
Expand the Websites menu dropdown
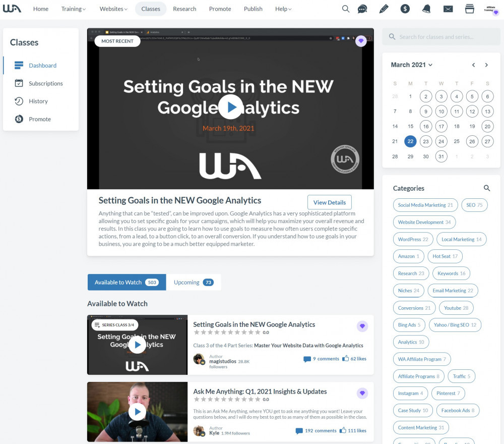pos(113,9)
